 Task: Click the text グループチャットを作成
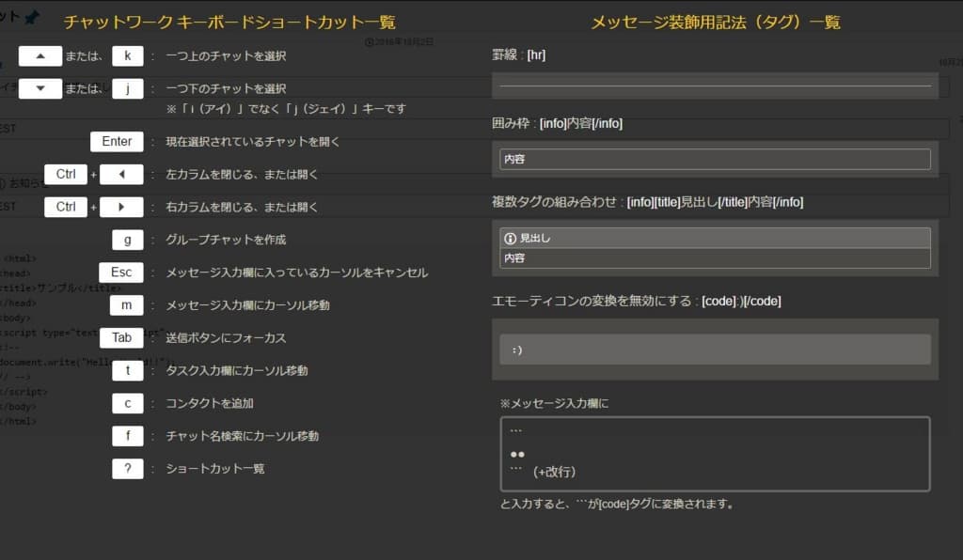pos(226,240)
